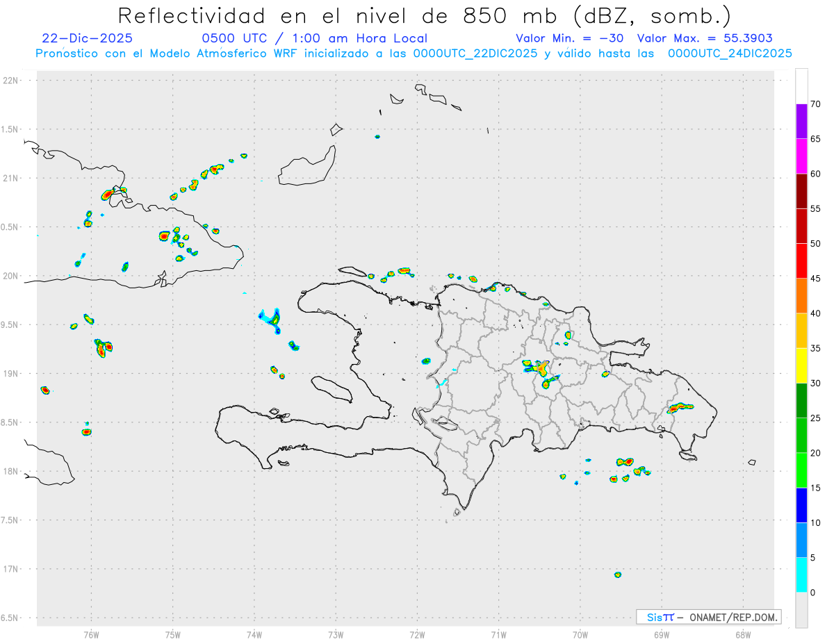
Task: Click the longitude label "69W"
Action: [662, 634]
